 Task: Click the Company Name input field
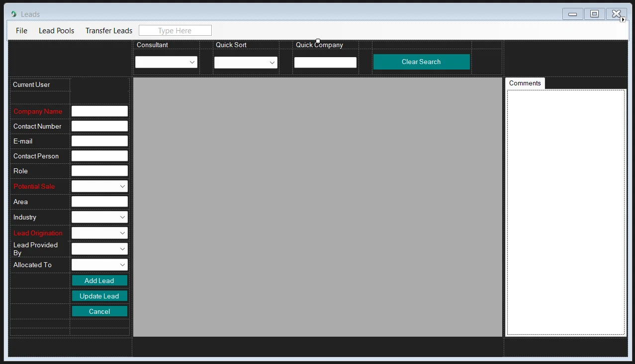(x=99, y=111)
